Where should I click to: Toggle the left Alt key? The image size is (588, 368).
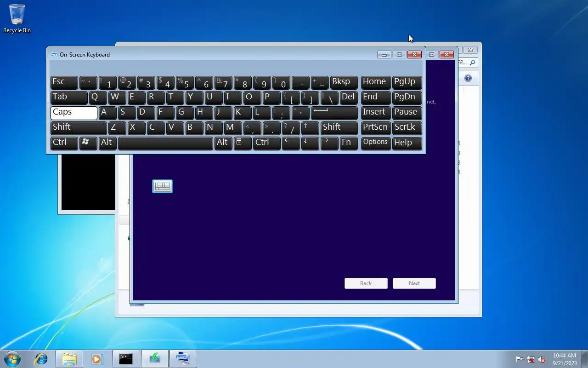(107, 143)
